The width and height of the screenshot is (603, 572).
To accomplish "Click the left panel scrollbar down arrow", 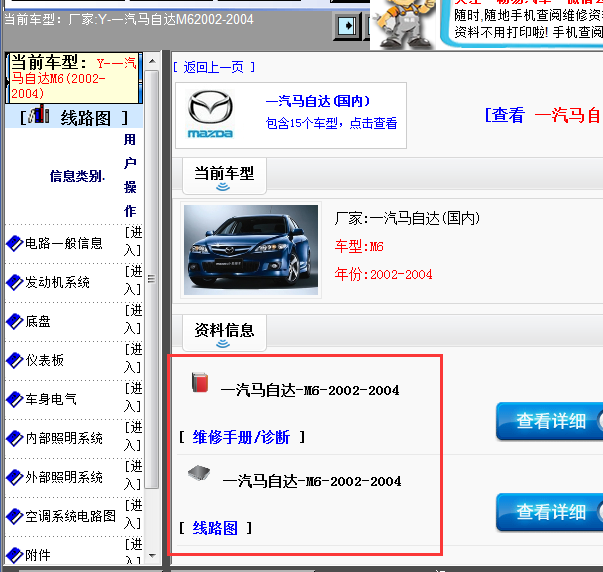I will click(152, 556).
